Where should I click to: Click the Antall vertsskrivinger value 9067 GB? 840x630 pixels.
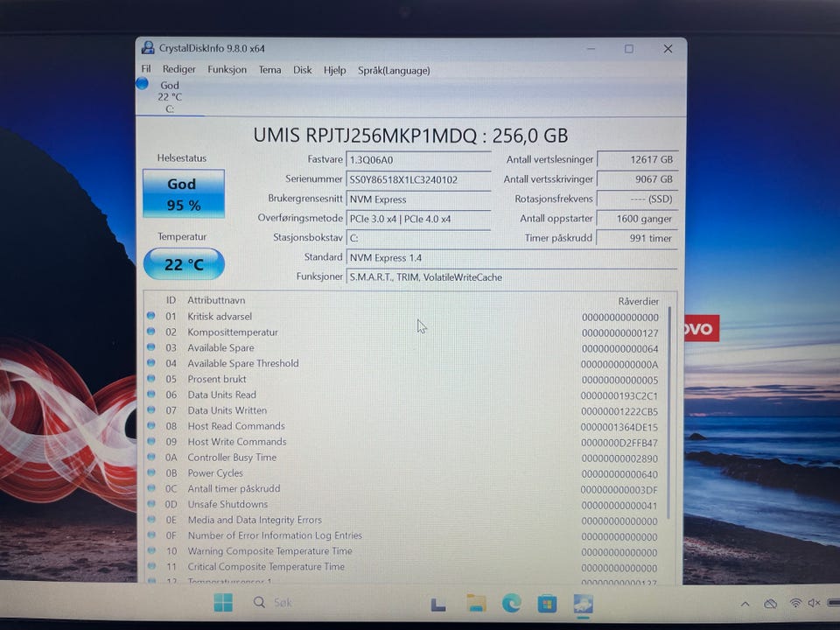pos(638,178)
